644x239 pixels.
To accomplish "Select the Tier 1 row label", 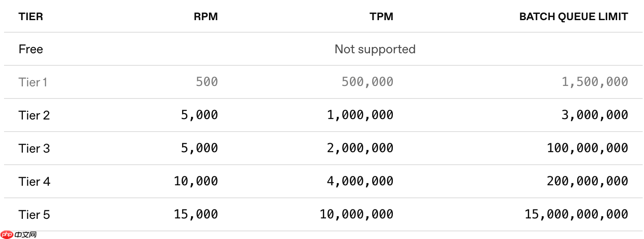I will (33, 82).
